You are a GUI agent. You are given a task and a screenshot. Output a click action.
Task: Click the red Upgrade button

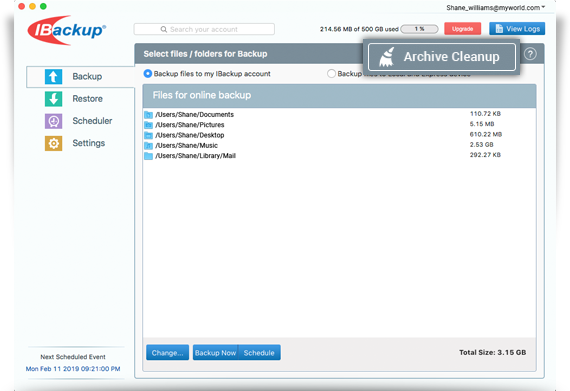pyautogui.click(x=462, y=29)
